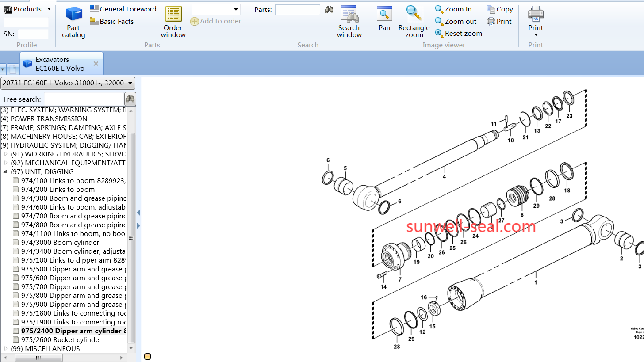The height and width of the screenshot is (362, 644).
Task: Reset zoom of the diagram
Action: click(458, 33)
